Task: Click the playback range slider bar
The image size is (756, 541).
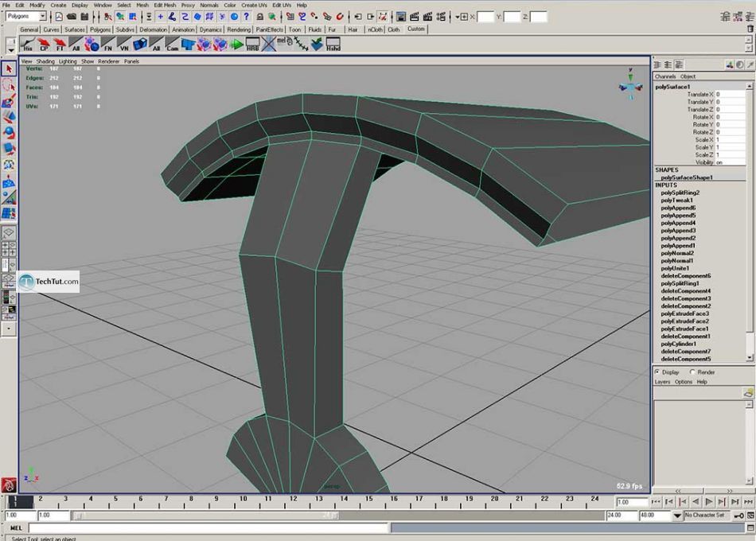Action: (x=205, y=516)
